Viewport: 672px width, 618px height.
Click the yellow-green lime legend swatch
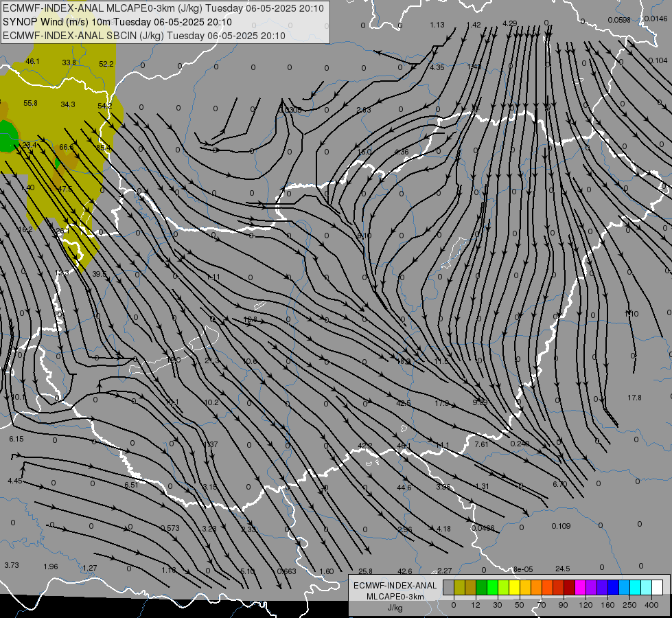point(504,587)
